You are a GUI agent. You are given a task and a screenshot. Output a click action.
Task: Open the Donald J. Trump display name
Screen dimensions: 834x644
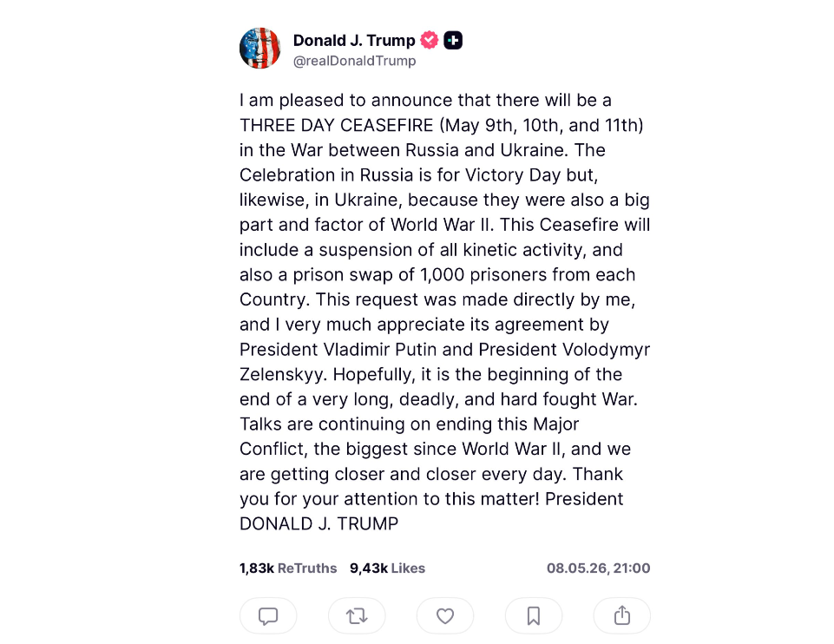click(x=354, y=41)
